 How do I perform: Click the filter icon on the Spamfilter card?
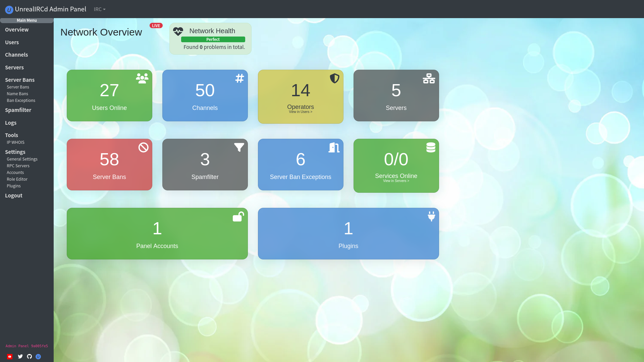click(239, 147)
